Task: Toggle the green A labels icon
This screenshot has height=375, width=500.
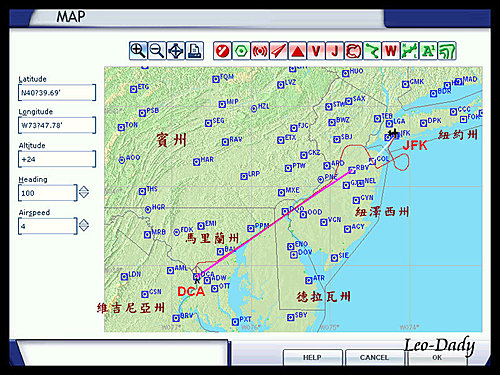Action: click(x=428, y=51)
